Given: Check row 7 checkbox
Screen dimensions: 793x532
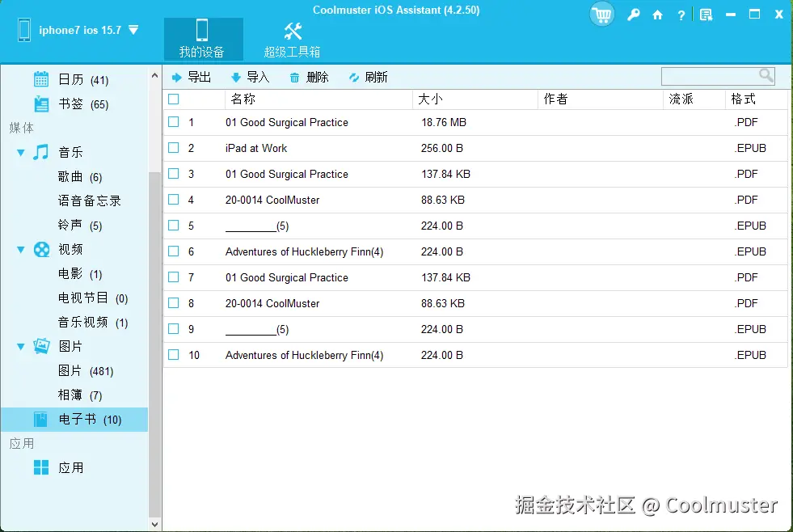Looking at the screenshot, I should (174, 277).
